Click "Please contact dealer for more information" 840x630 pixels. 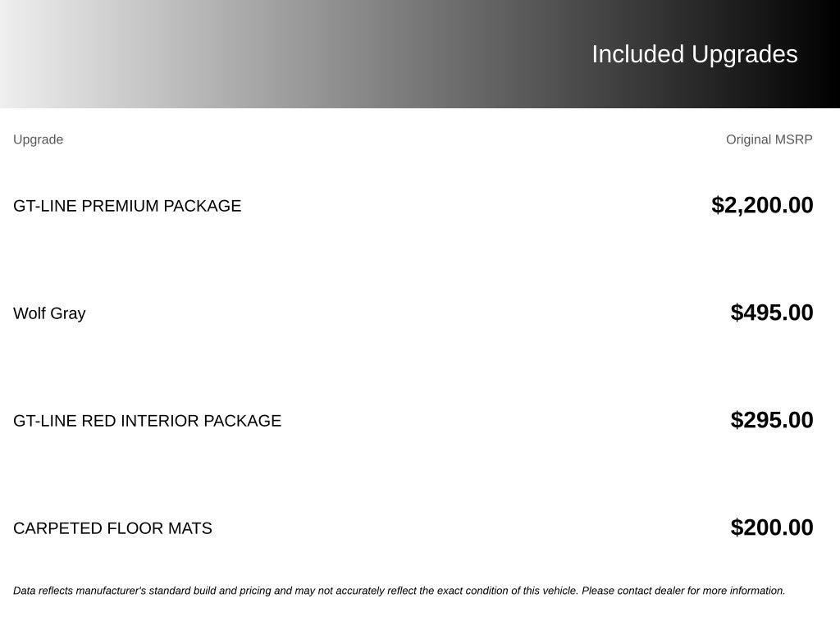tap(683, 591)
